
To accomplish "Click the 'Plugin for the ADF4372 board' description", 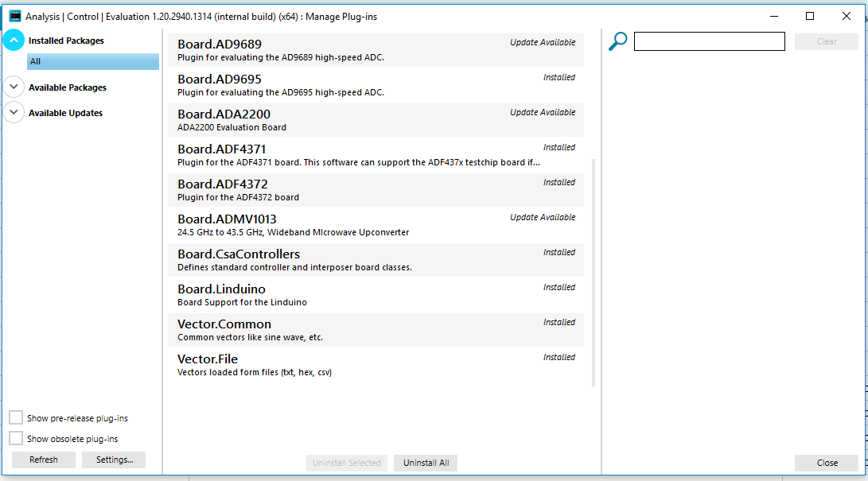I will click(x=238, y=197).
